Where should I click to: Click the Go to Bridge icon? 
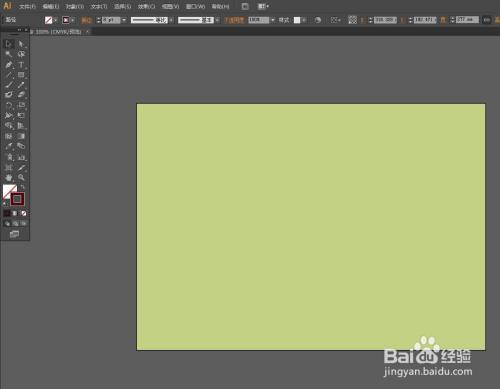pyautogui.click(x=245, y=6)
